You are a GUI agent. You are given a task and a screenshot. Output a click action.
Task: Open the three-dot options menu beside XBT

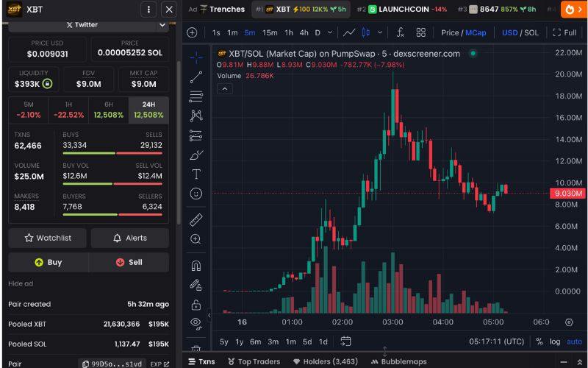pos(148,10)
